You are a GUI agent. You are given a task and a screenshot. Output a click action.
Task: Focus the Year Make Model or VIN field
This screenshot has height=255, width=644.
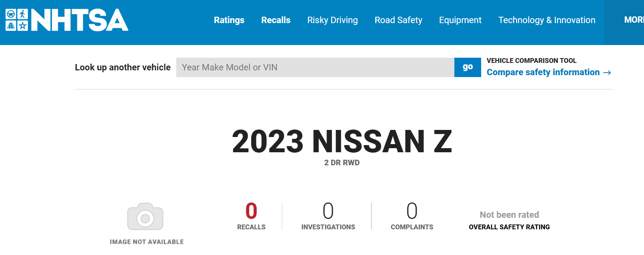click(x=315, y=67)
